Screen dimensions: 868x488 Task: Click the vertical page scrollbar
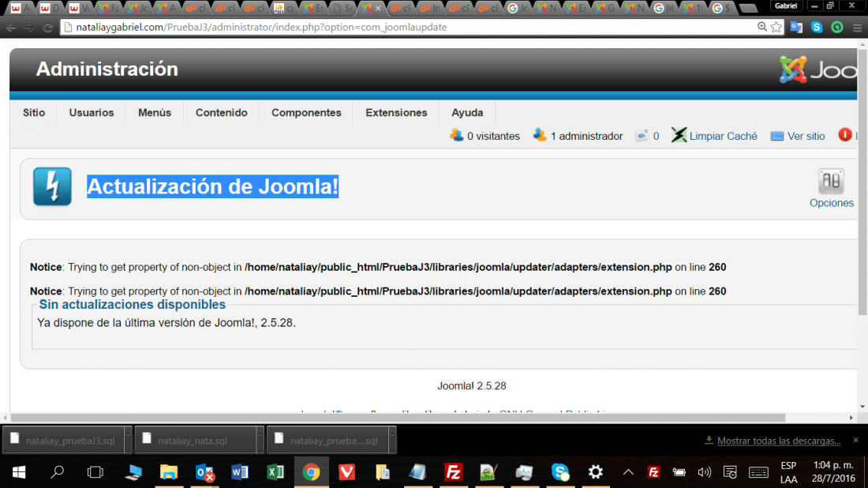coord(862,182)
